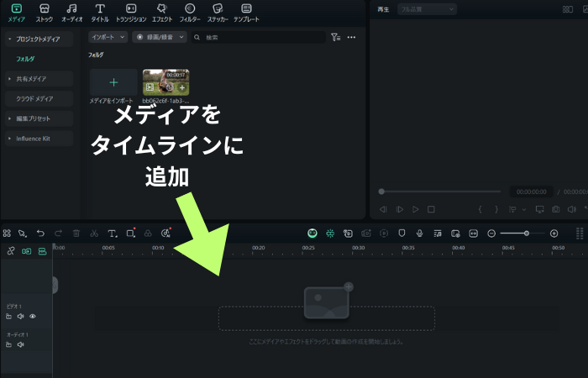Open the external monitor display icon

pos(539,209)
